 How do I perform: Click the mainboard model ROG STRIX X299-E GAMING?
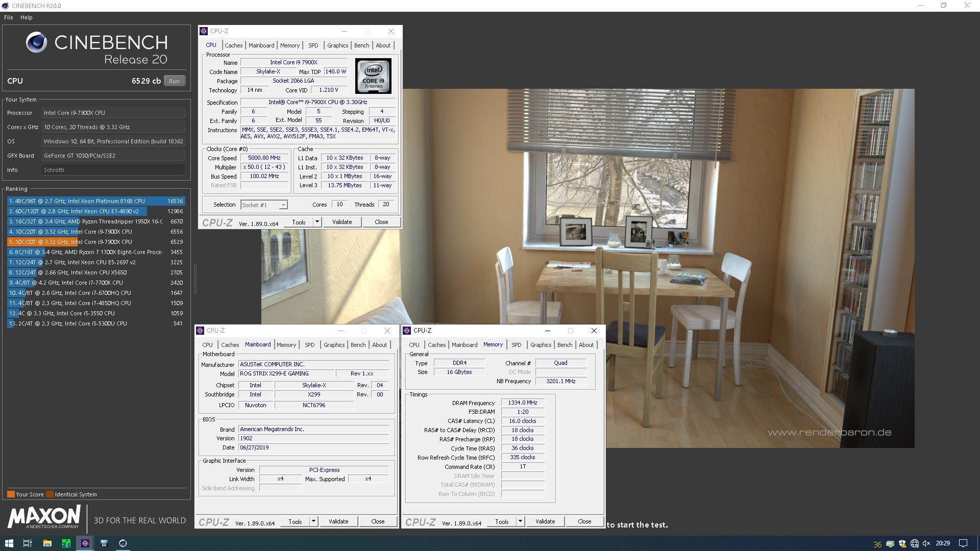point(286,374)
